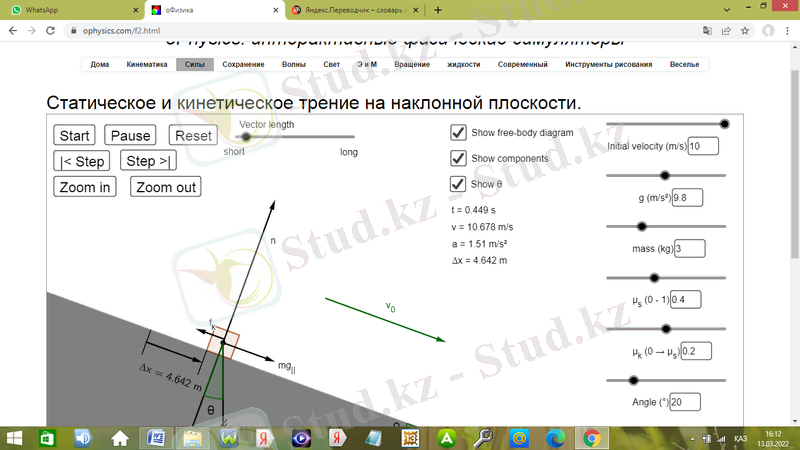Go forward in browser history
Viewport: 800px width, 450px height.
[x=32, y=31]
